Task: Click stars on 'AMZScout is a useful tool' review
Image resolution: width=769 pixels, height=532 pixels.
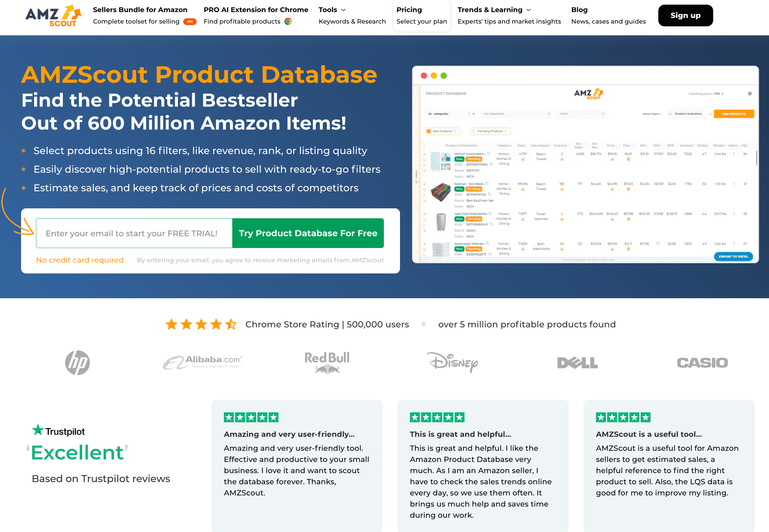Action: [623, 417]
